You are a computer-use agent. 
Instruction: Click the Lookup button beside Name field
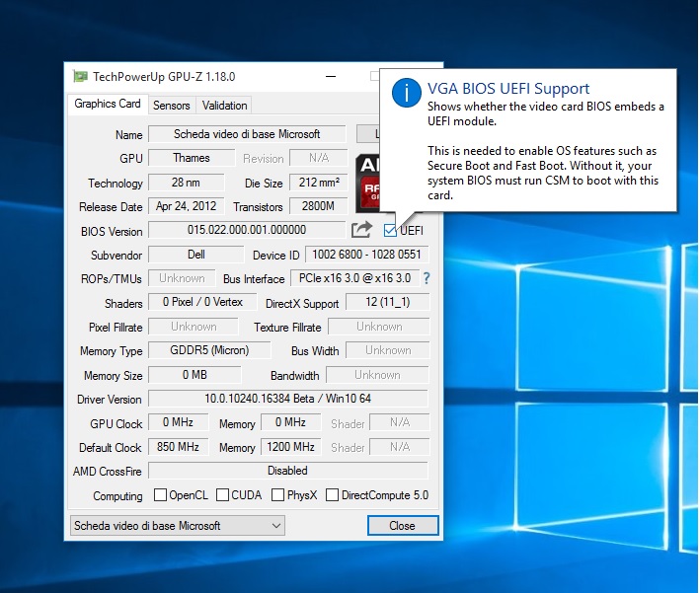(368, 134)
